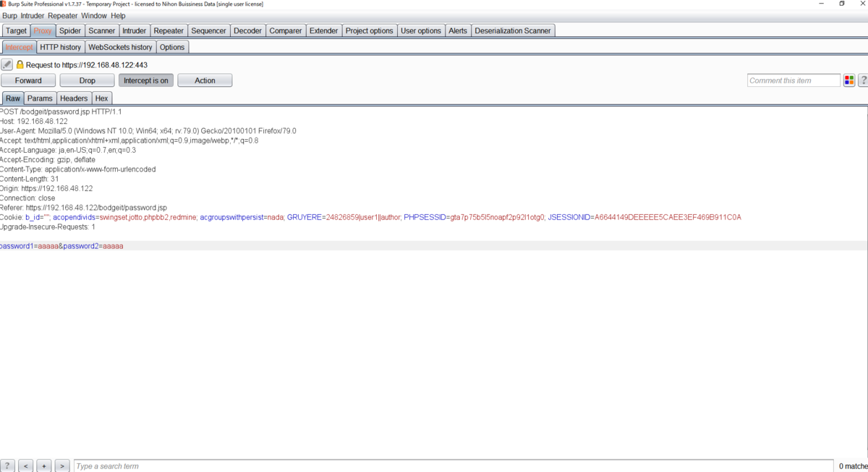Screen dimensions: 868x472
Task: Switch to the Extender tab
Action: click(x=323, y=30)
